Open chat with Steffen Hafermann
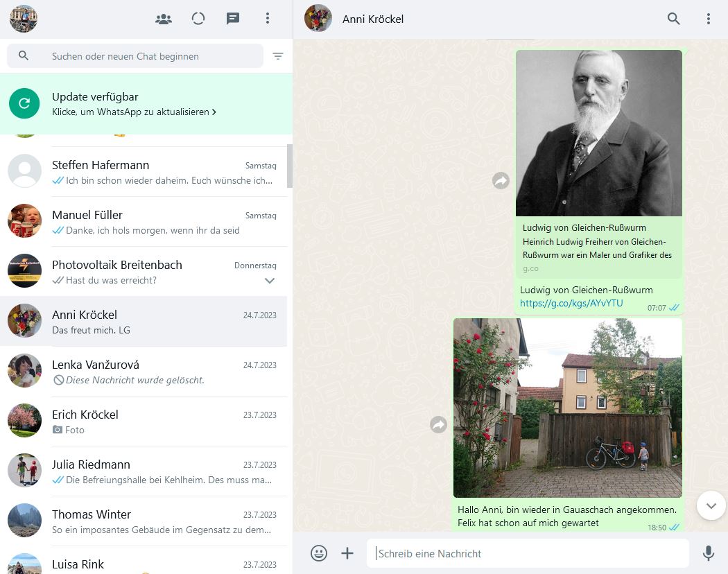Viewport: 728px width, 574px height. [x=144, y=171]
